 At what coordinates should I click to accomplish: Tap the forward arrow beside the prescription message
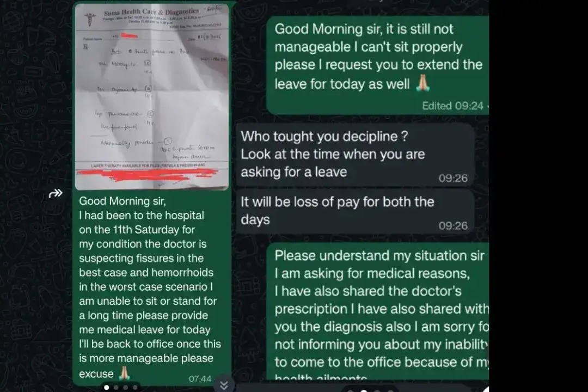click(56, 194)
